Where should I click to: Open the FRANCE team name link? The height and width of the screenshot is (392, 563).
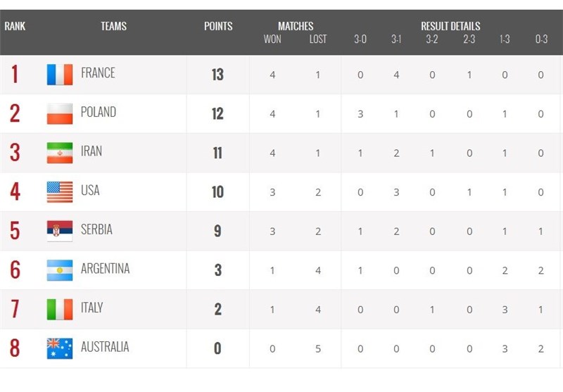point(98,73)
